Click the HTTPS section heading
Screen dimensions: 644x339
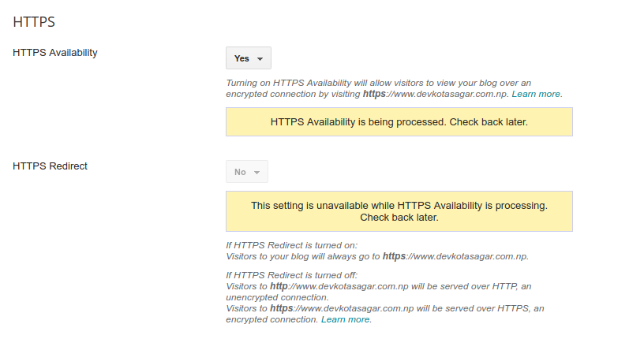tap(34, 22)
